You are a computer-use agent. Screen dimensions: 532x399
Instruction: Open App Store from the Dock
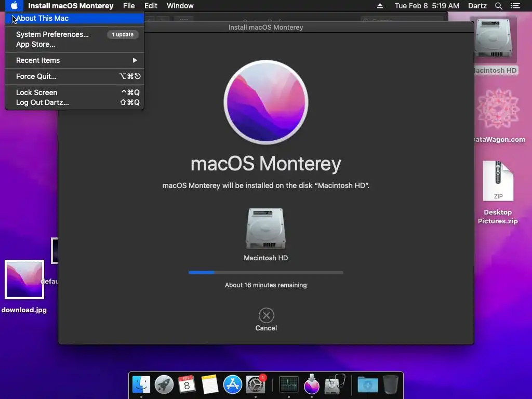(x=232, y=385)
